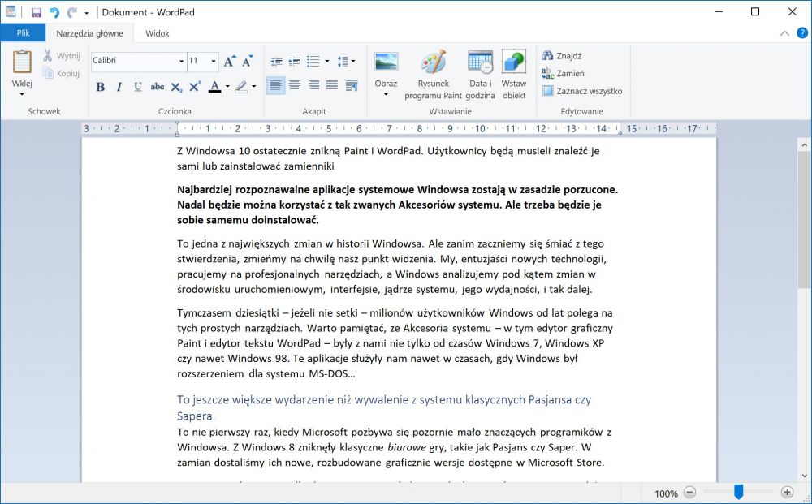Click the WordPad application icon in title bar
Image resolution: width=812 pixels, height=504 pixels.
(x=11, y=11)
